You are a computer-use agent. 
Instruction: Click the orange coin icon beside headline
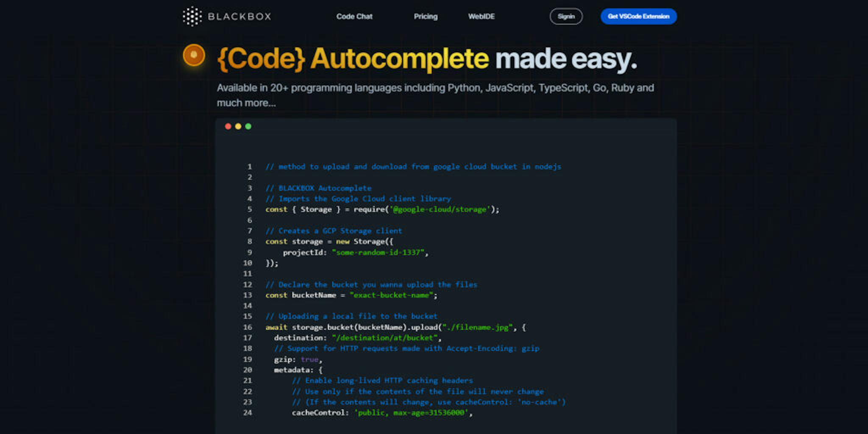tap(194, 55)
